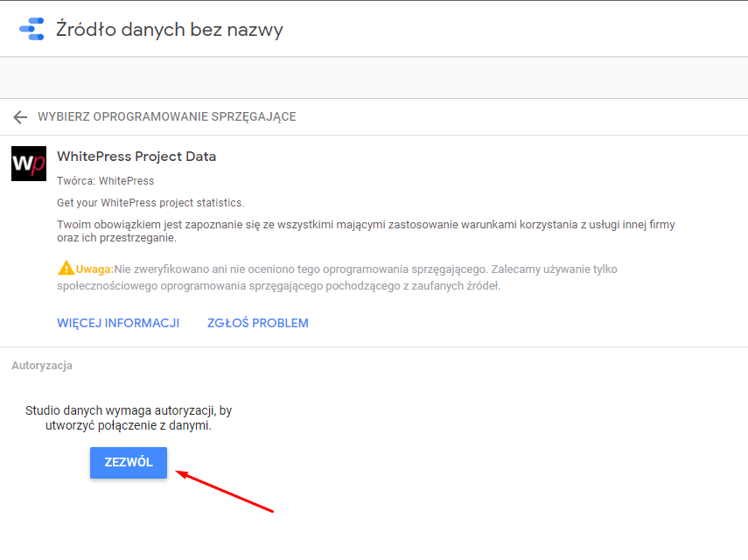The image size is (748, 560).
Task: Click the yellow warning triangle icon
Action: [66, 268]
